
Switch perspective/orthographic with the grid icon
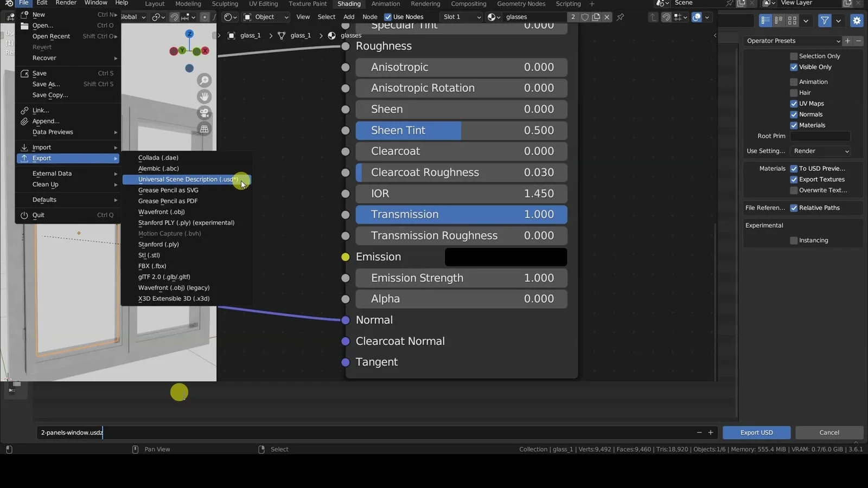tap(205, 129)
